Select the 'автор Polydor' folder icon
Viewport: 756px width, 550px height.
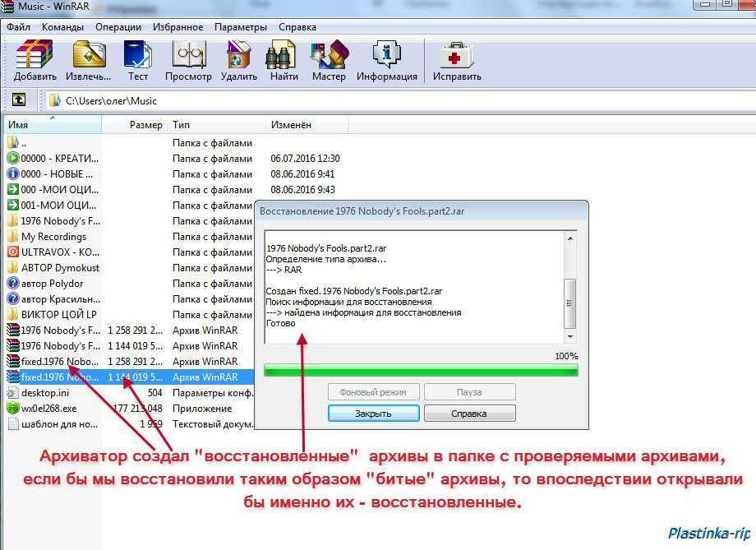tap(13, 283)
